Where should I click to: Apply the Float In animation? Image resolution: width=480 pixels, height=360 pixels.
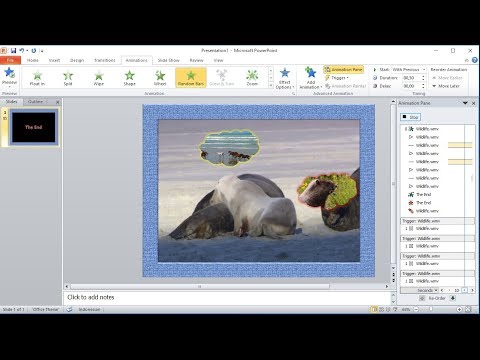37,78
